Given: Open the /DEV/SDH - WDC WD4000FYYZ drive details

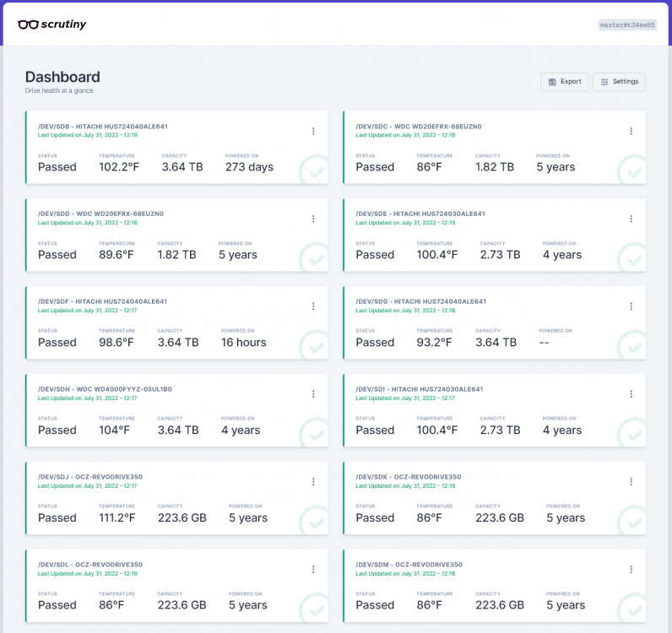Looking at the screenshot, I should pyautogui.click(x=105, y=389).
